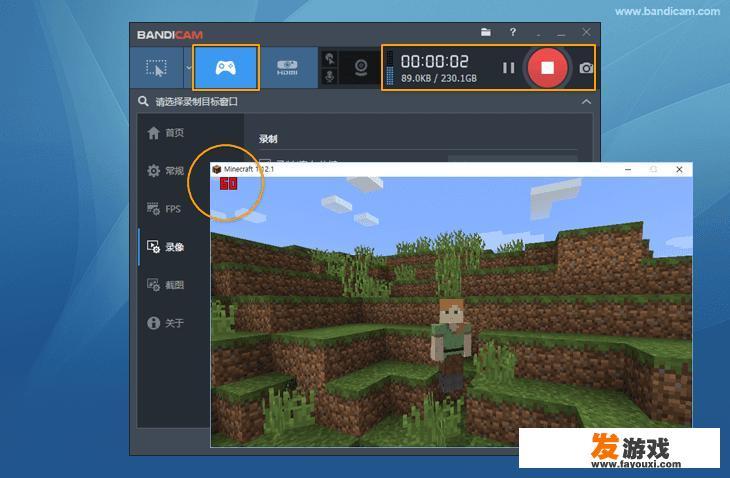Click the recording volume level meter

pyautogui.click(x=390, y=68)
